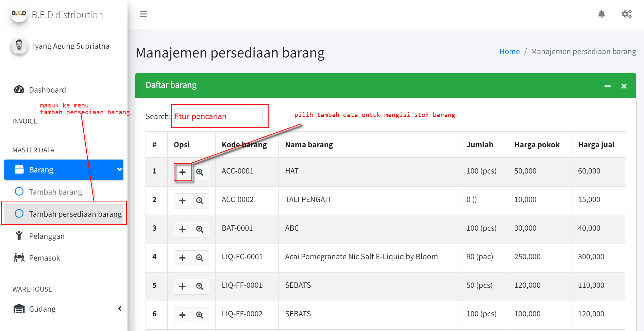Focus the Search input field
This screenshot has height=331, width=644.
pyautogui.click(x=218, y=116)
